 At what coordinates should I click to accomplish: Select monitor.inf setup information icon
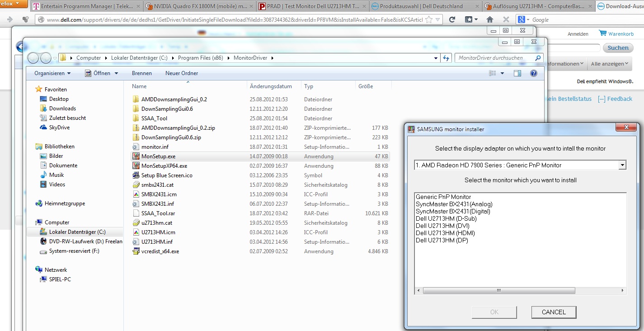(136, 147)
